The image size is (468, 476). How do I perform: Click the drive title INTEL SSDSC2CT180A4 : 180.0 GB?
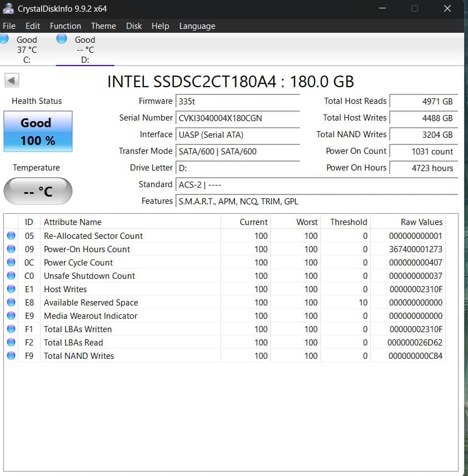(230, 82)
